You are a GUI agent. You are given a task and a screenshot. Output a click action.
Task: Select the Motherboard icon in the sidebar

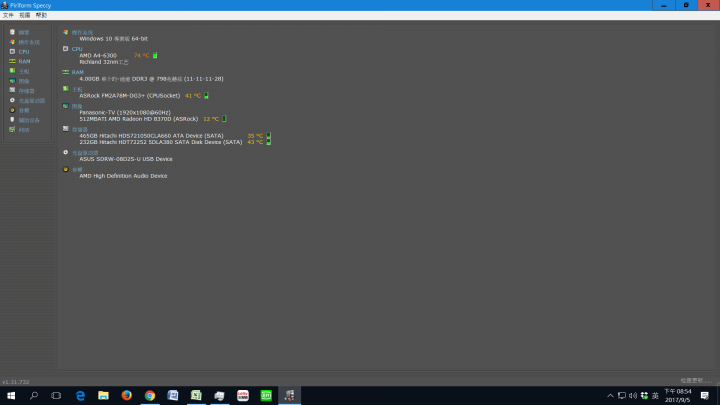click(12, 71)
